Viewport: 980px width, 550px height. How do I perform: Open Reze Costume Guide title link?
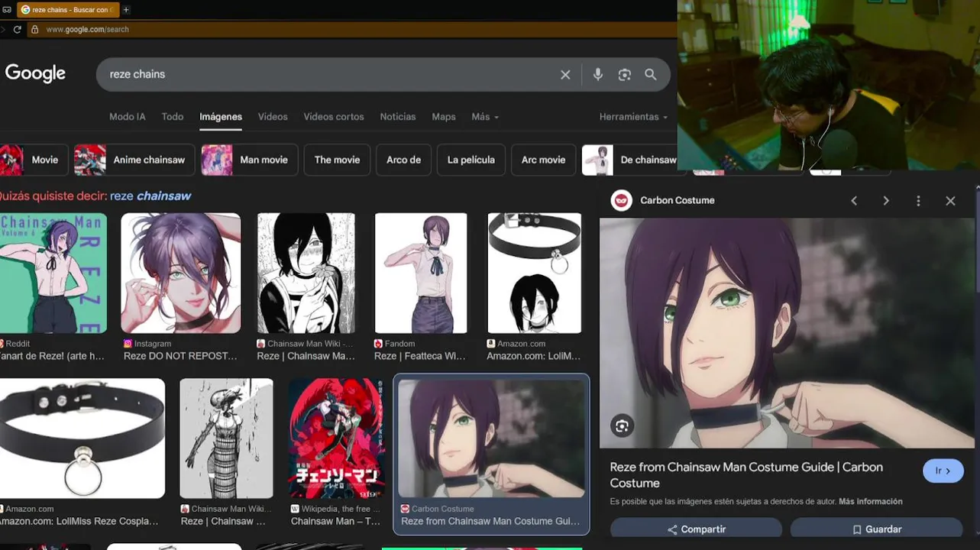[x=746, y=475]
